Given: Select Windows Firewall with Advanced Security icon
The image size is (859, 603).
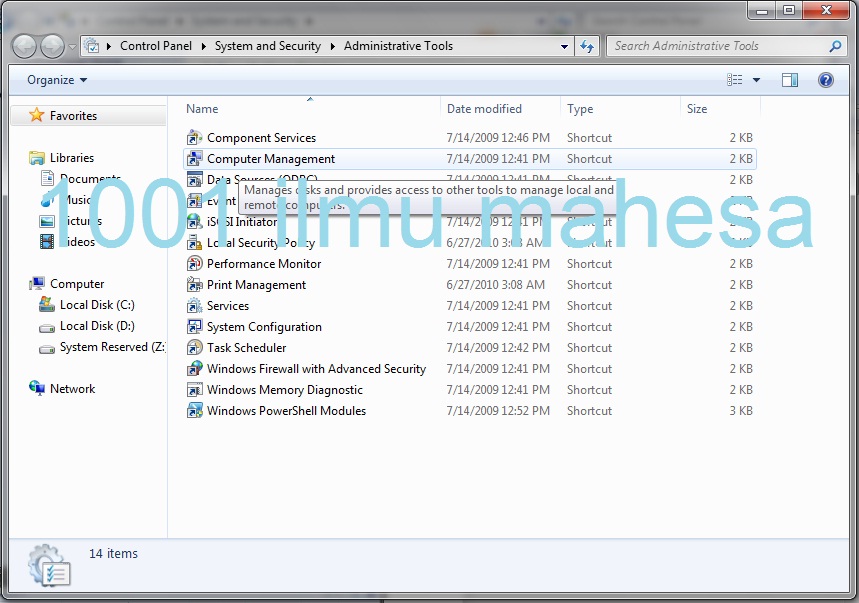Looking at the screenshot, I should click(194, 369).
